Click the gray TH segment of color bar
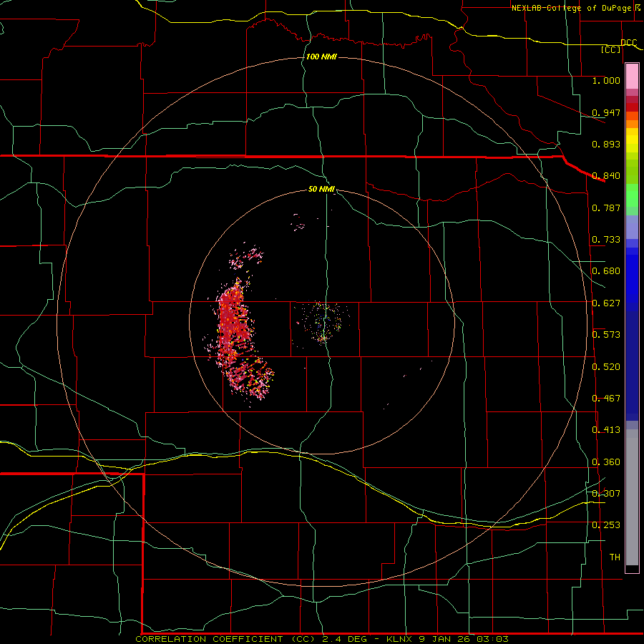 [x=632, y=497]
